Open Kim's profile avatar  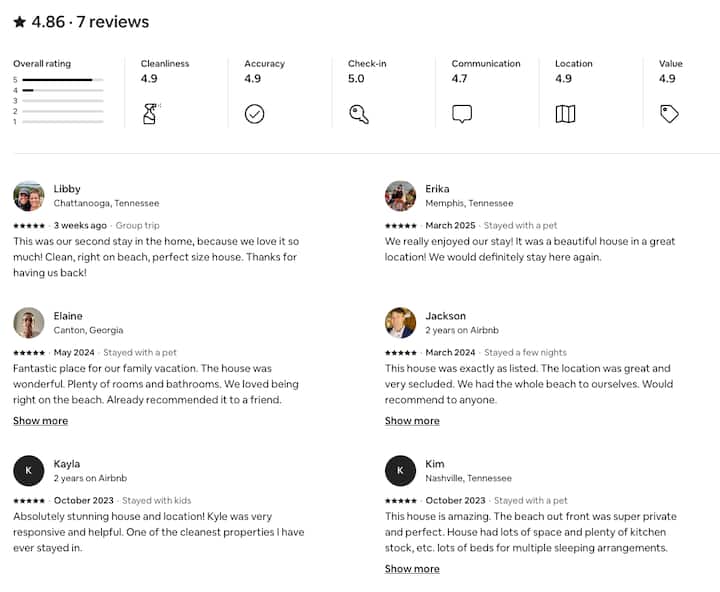[400, 471]
